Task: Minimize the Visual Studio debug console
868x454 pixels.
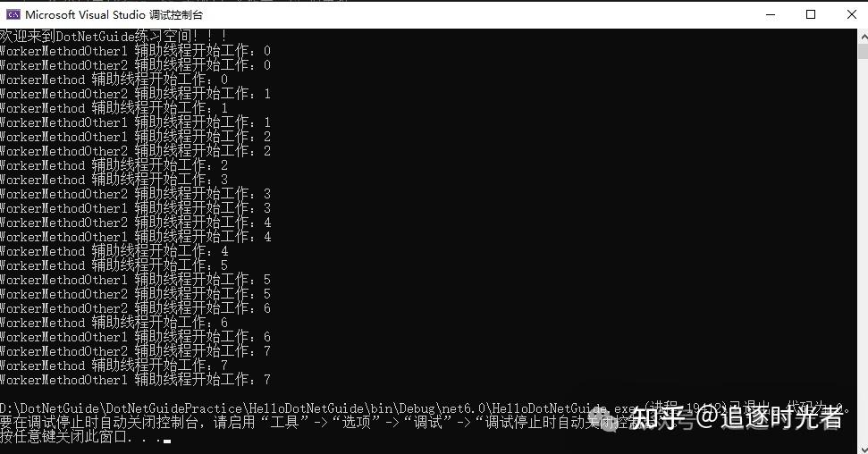Action: [x=770, y=15]
